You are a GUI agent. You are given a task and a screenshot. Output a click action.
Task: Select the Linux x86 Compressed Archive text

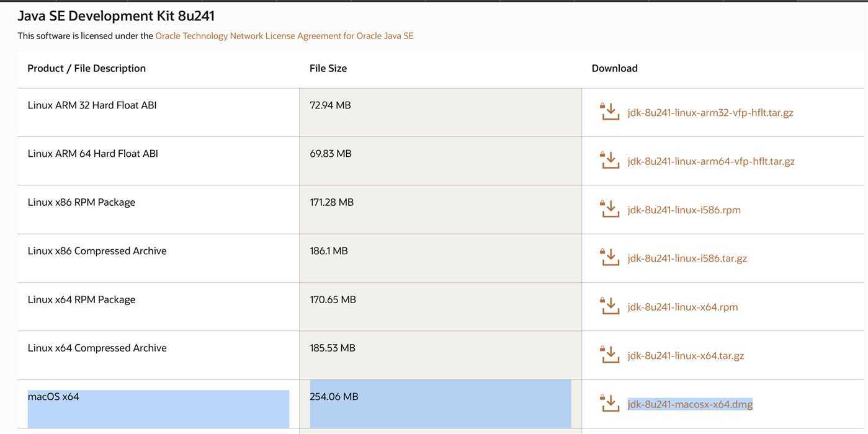[x=97, y=251]
